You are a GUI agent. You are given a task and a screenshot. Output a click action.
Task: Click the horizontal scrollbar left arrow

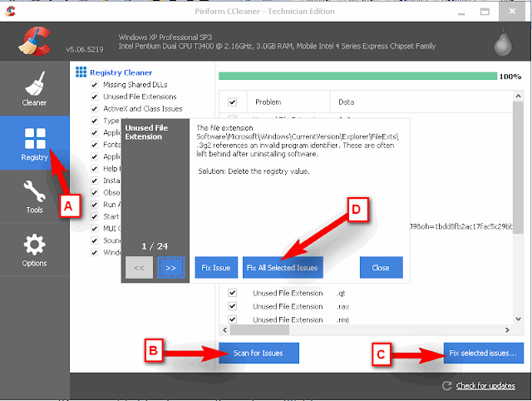[x=225, y=329]
